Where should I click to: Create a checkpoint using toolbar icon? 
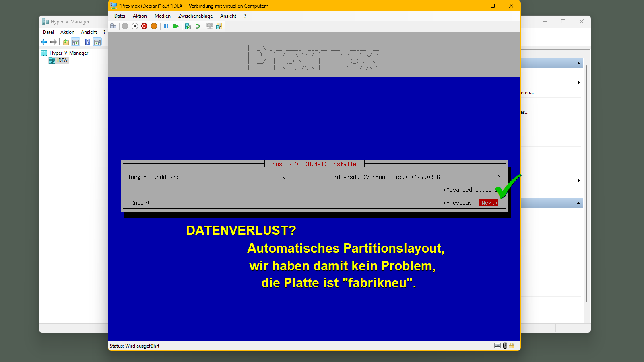coord(188,26)
